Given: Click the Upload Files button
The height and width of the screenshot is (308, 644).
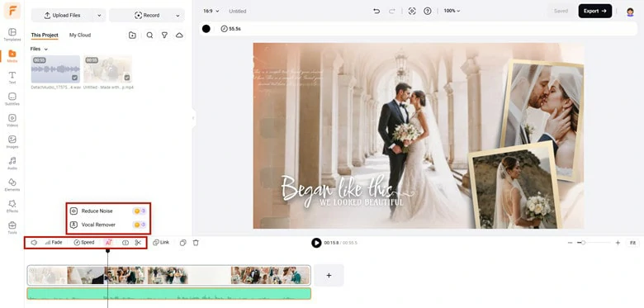Looking at the screenshot, I should tap(63, 16).
